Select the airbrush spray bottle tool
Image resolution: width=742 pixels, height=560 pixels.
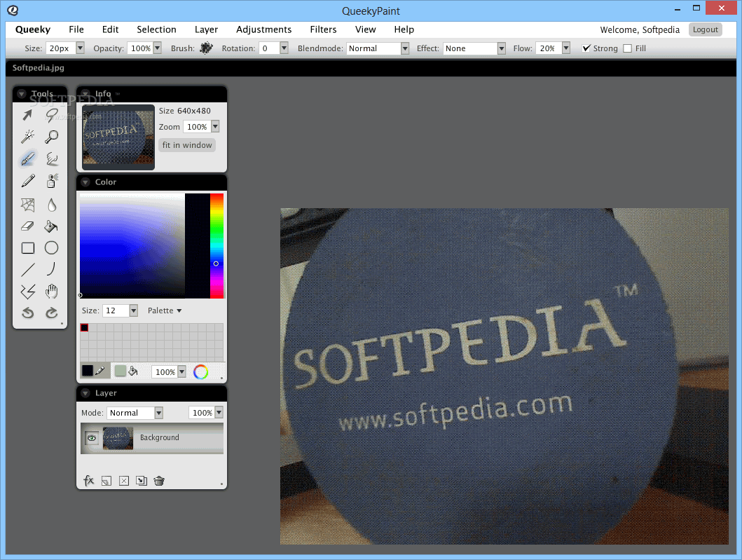pos(52,180)
